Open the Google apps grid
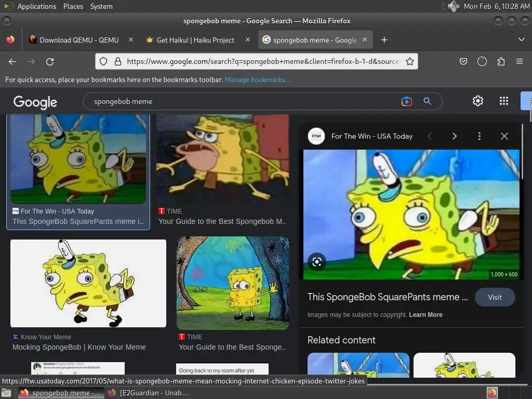The width and height of the screenshot is (532, 399). point(504,101)
